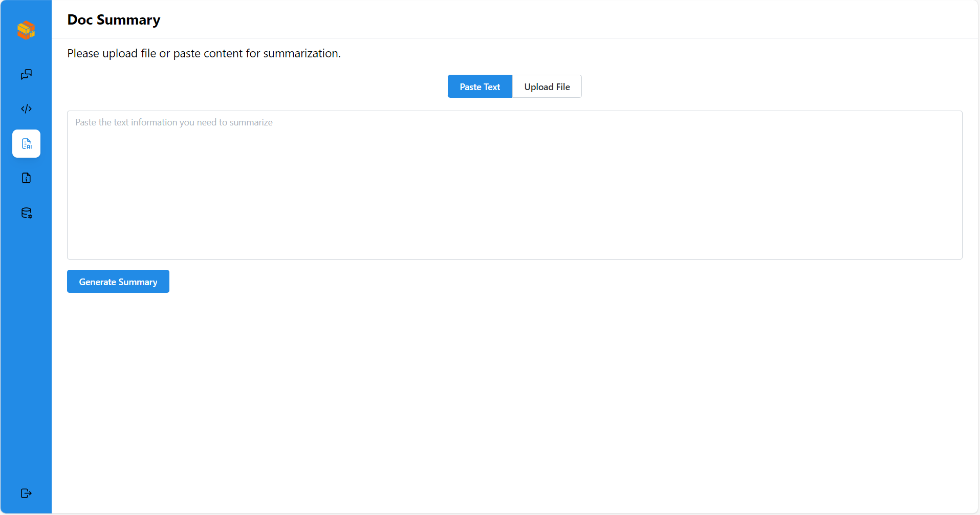Click the Doc Summary page heading
This screenshot has height=515, width=980.
[113, 20]
